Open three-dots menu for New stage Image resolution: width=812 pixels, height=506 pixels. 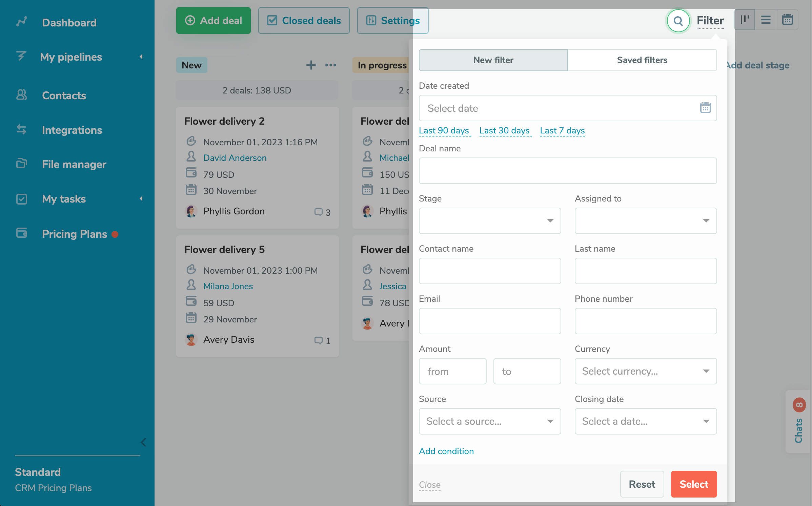(x=330, y=65)
